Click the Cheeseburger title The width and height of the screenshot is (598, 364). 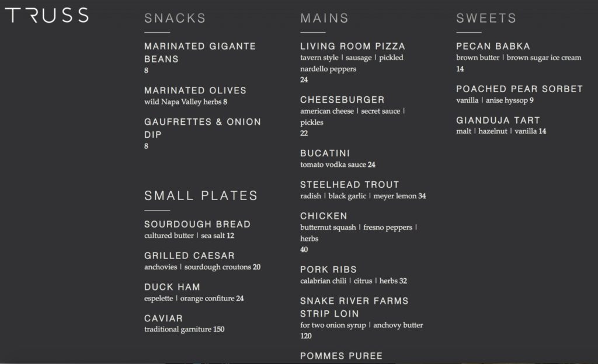(342, 100)
